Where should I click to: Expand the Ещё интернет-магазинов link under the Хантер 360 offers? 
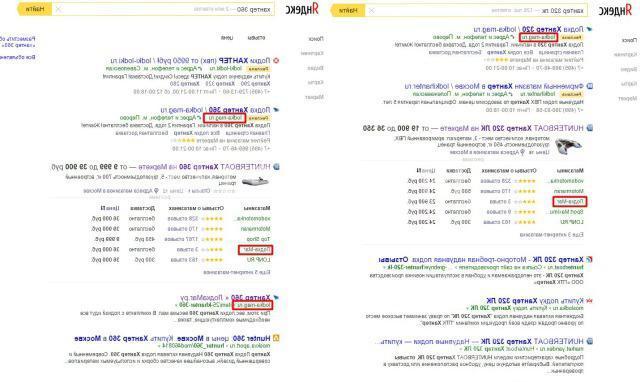(x=237, y=272)
